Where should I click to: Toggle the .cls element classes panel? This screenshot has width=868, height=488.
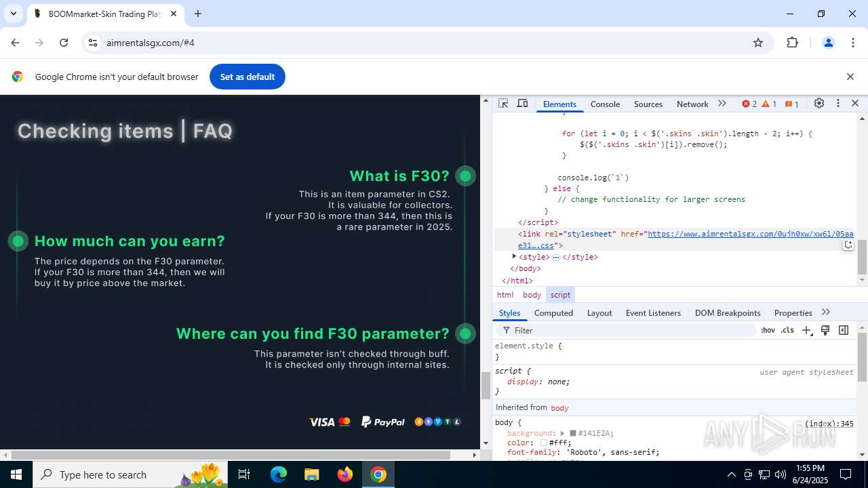787,330
